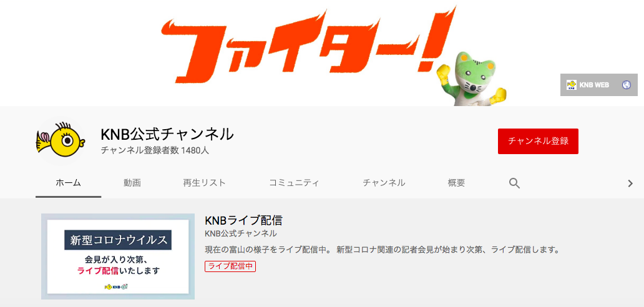Image resolution: width=644 pixels, height=307 pixels.
Task: Open the ホーム tab
Action: (68, 183)
